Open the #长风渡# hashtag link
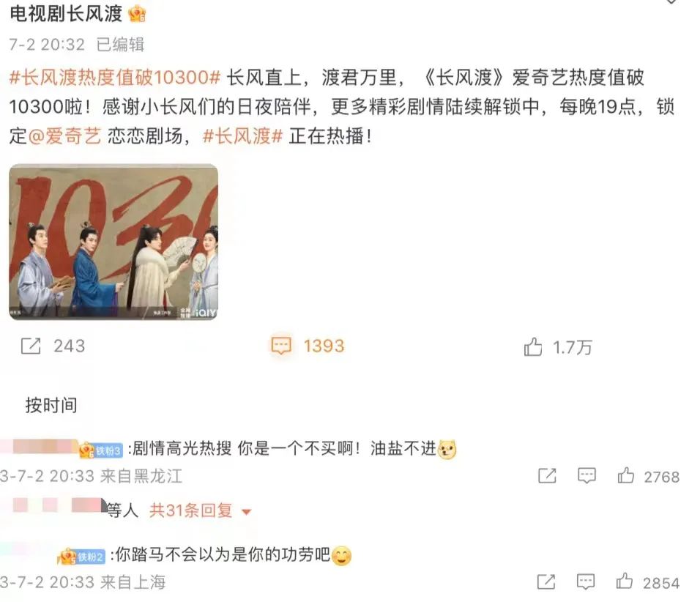This screenshot has height=602, width=700. [x=243, y=135]
